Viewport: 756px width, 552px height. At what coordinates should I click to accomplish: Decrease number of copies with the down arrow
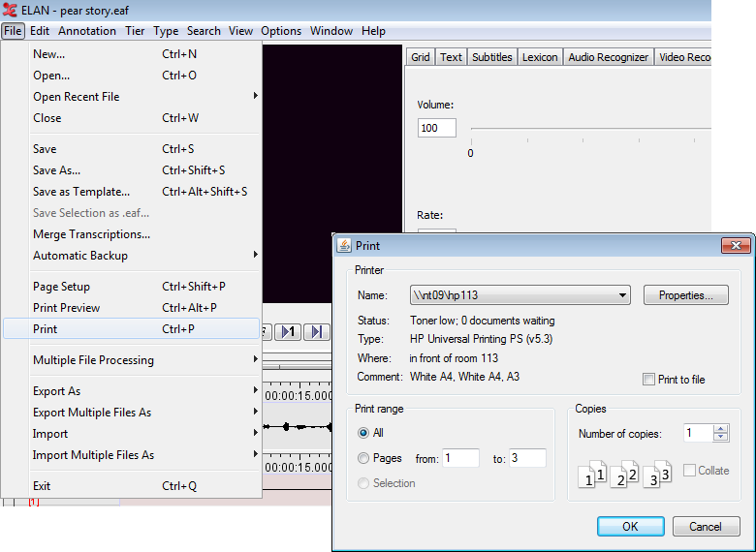click(x=720, y=437)
